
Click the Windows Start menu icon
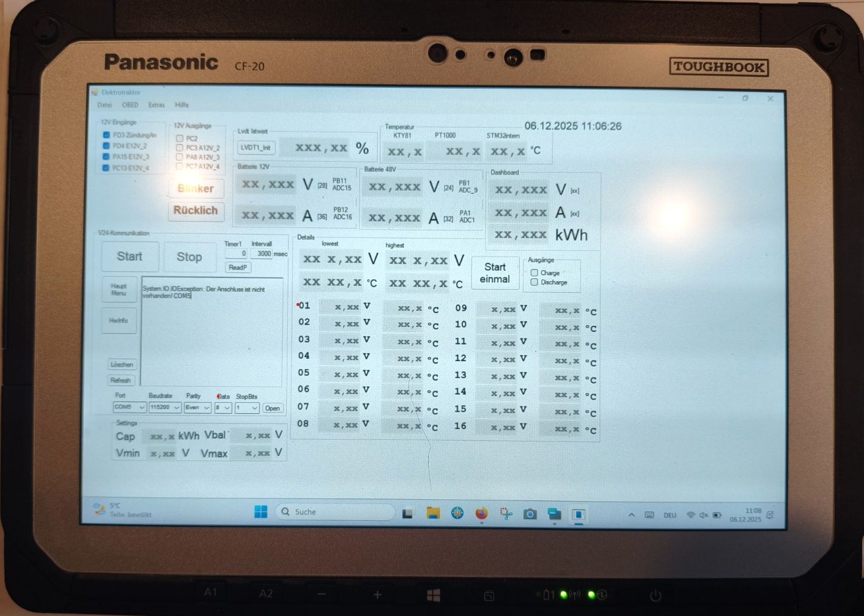(260, 512)
